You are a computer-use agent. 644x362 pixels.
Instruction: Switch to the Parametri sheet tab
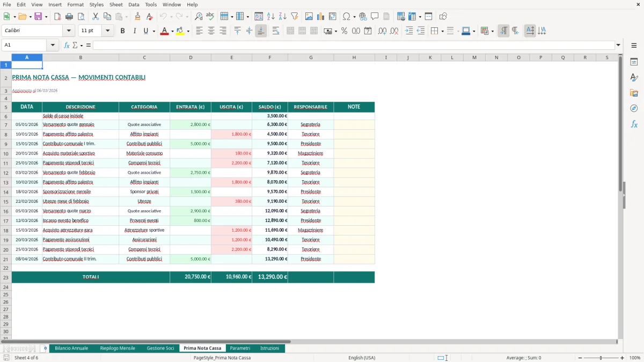(240, 348)
